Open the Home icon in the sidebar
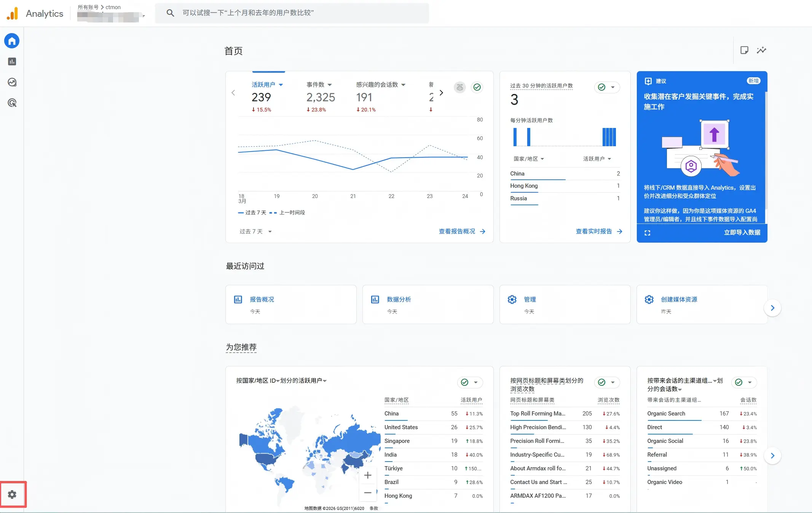This screenshot has height=513, width=812. point(12,41)
